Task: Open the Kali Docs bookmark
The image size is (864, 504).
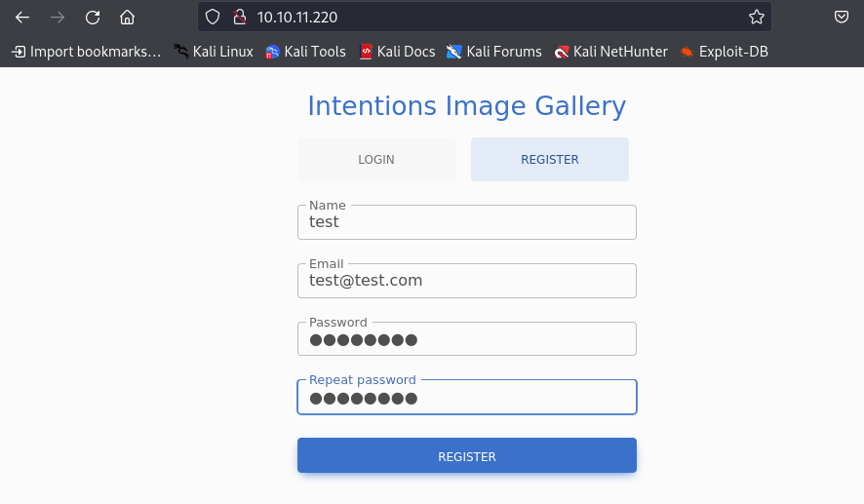Action: [x=397, y=52]
